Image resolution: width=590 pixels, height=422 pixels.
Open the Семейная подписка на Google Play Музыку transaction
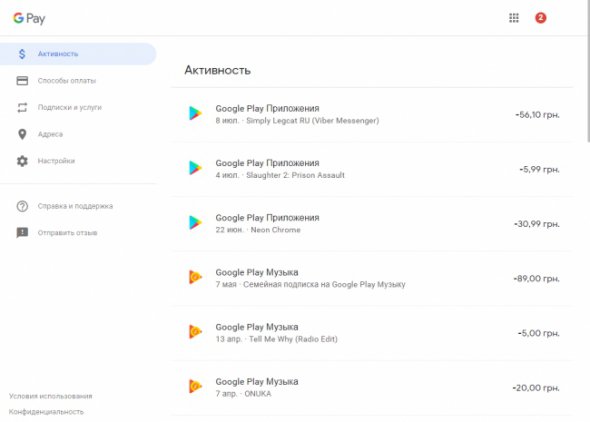pos(372,278)
